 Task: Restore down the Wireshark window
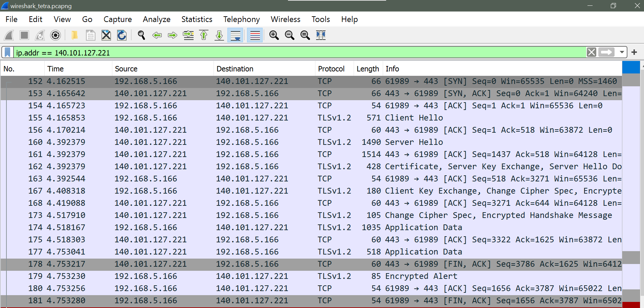[613, 6]
